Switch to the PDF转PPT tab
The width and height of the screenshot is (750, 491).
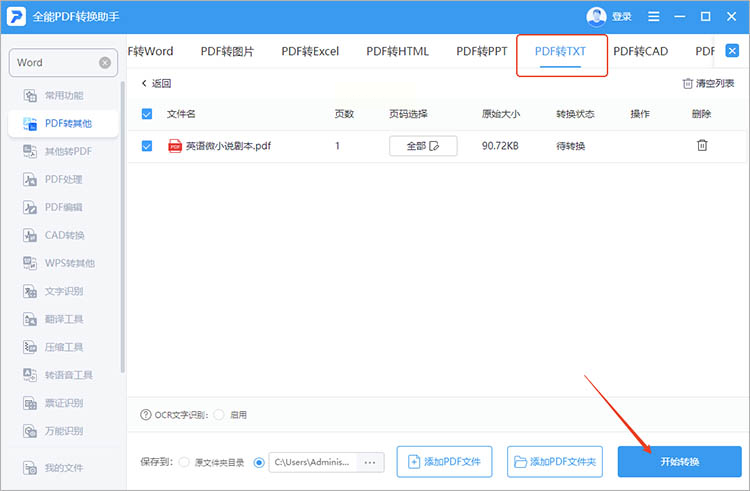pyautogui.click(x=482, y=51)
